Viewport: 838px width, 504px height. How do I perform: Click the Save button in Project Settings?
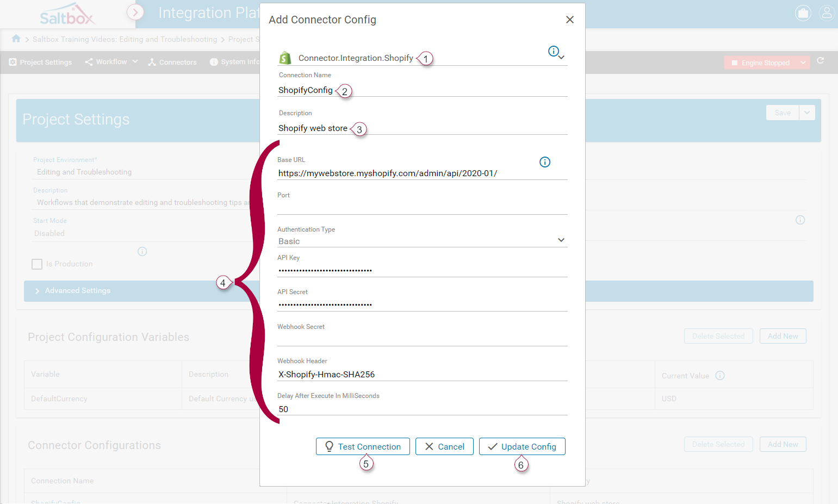[x=783, y=113]
